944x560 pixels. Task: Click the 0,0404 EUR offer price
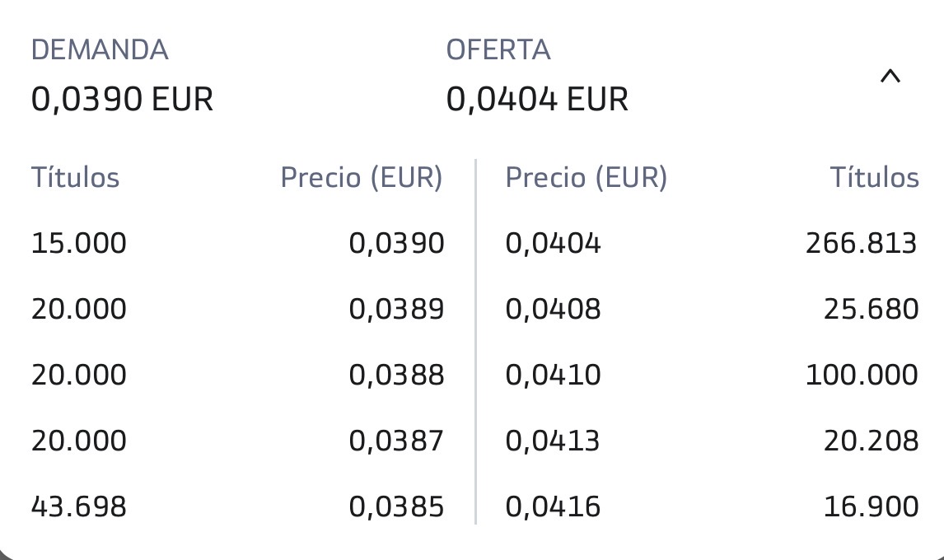coord(537,100)
